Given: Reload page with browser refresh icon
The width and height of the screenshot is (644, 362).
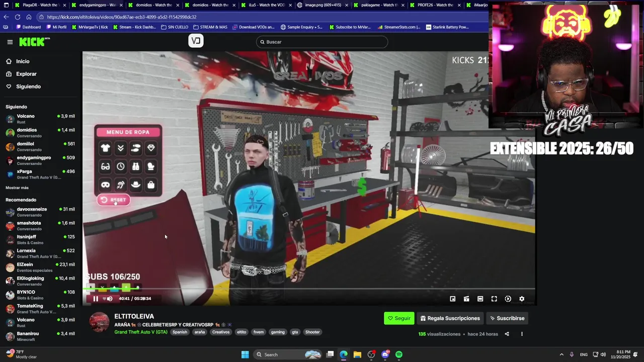Looking at the screenshot, I should click(18, 17).
